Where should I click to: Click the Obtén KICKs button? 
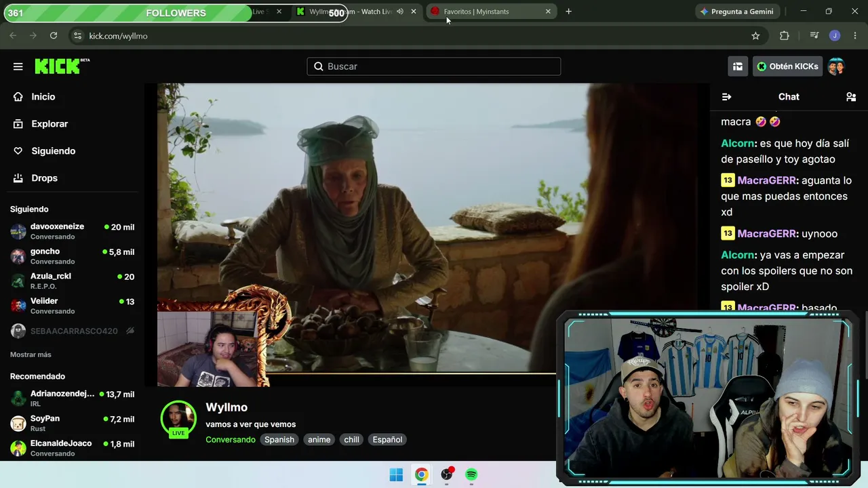pos(787,66)
